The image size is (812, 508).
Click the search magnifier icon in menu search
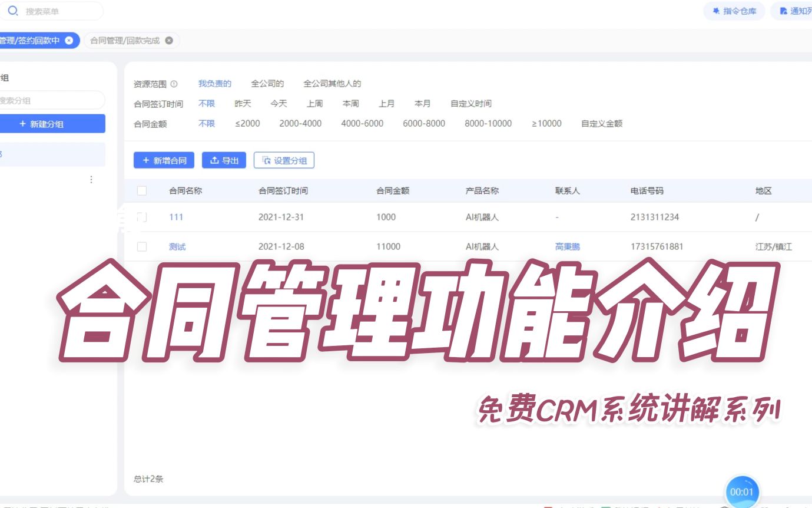[12, 11]
